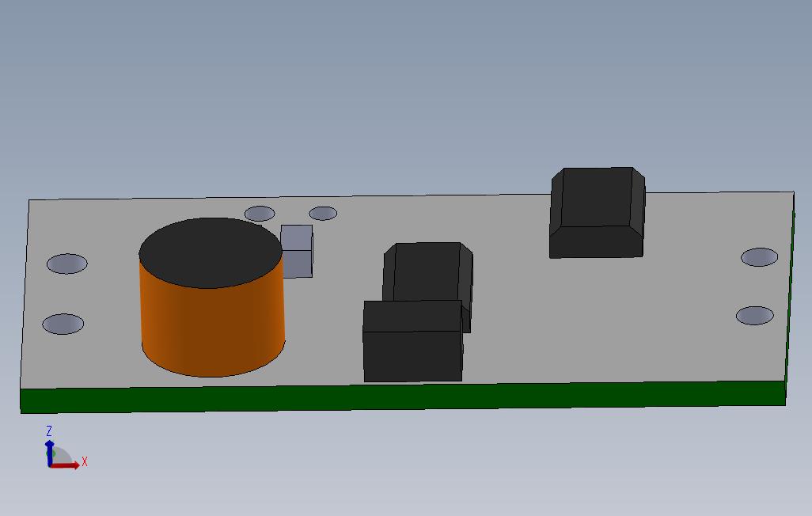Select the dark top face of the cylinder
812x516 pixels.
pyautogui.click(x=211, y=252)
